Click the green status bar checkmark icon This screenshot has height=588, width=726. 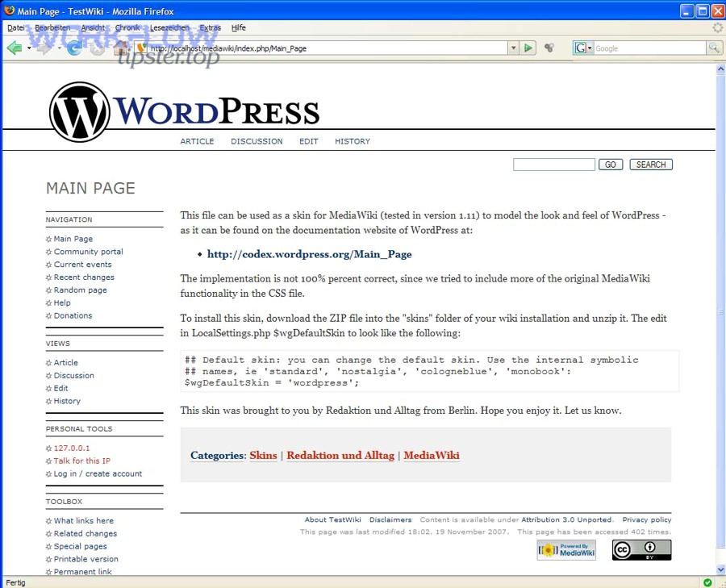point(707,582)
